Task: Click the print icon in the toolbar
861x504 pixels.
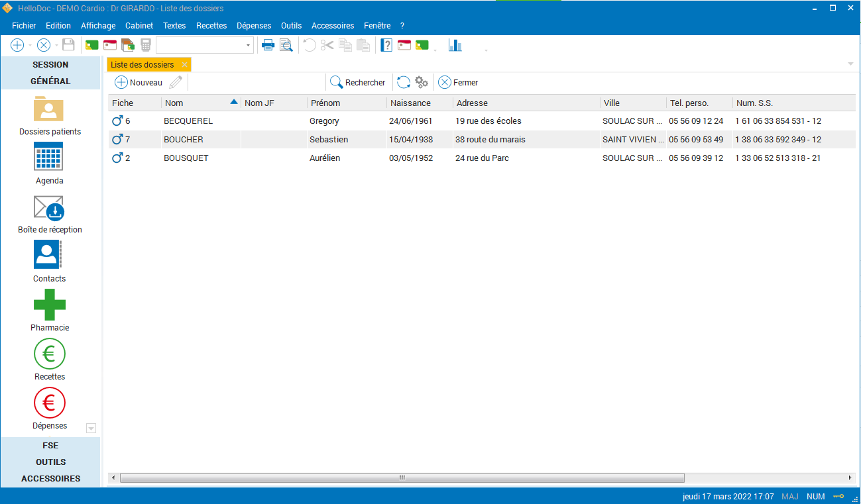Action: (x=268, y=45)
